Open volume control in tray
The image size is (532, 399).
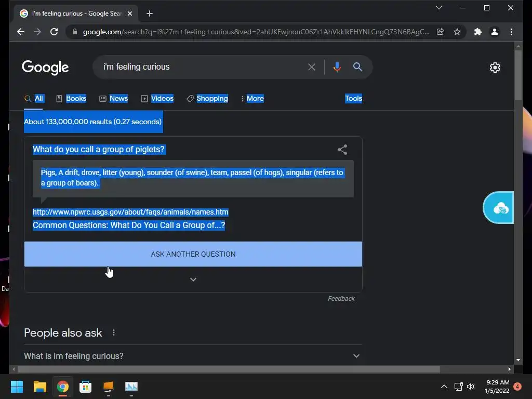[x=471, y=387]
